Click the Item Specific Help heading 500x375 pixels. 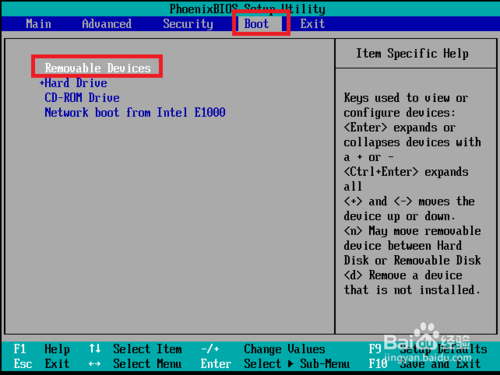pos(412,53)
